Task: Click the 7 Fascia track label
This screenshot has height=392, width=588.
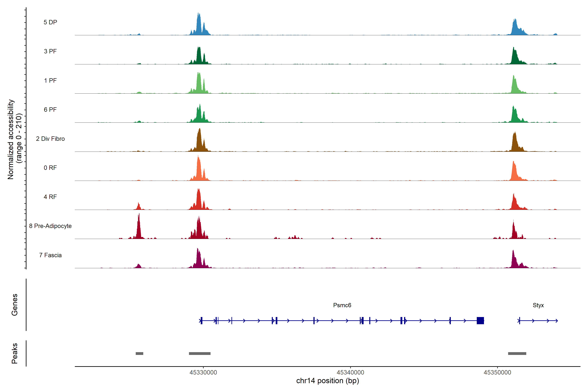Action: point(50,255)
